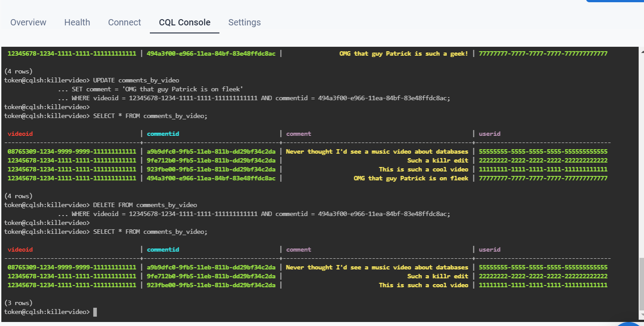
Task: Click 'This is such a cool video' in last table
Action: (x=423, y=285)
